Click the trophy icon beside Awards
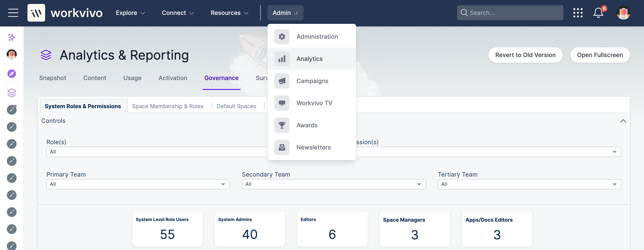Viewport: 644px width, 250px height. (282, 125)
